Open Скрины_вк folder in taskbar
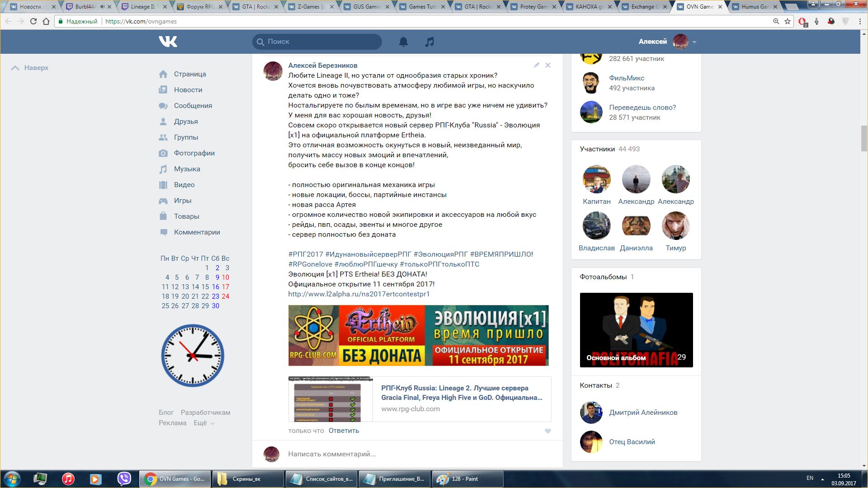868x488 pixels. coord(248,479)
